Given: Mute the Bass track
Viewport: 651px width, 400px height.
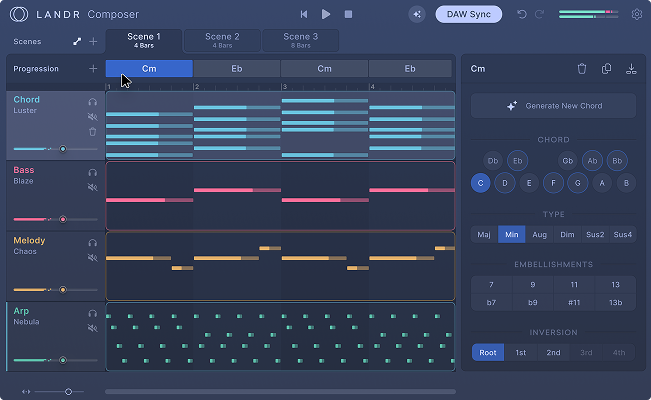Looking at the screenshot, I should point(93,187).
